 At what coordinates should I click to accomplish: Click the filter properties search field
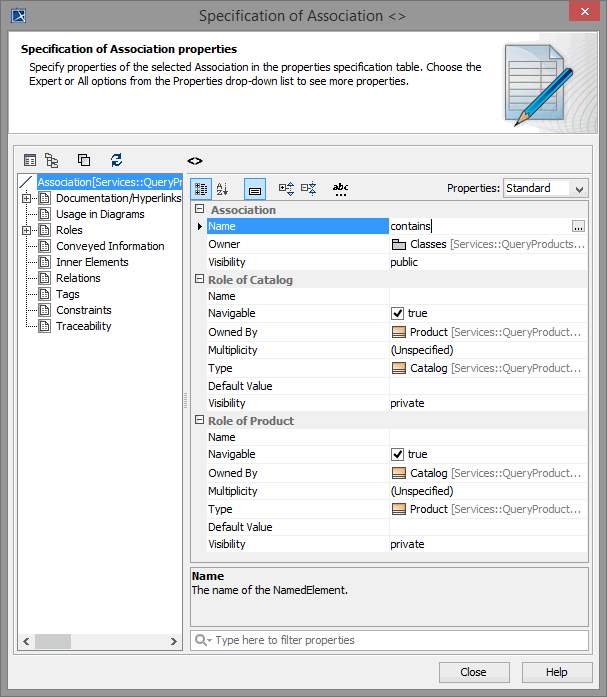point(390,640)
